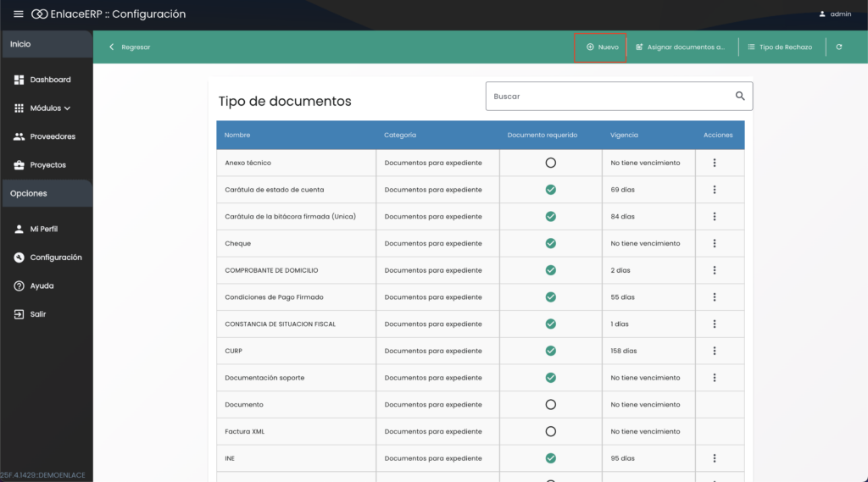
Task: Click the Ayuda help icon
Action: [19, 286]
